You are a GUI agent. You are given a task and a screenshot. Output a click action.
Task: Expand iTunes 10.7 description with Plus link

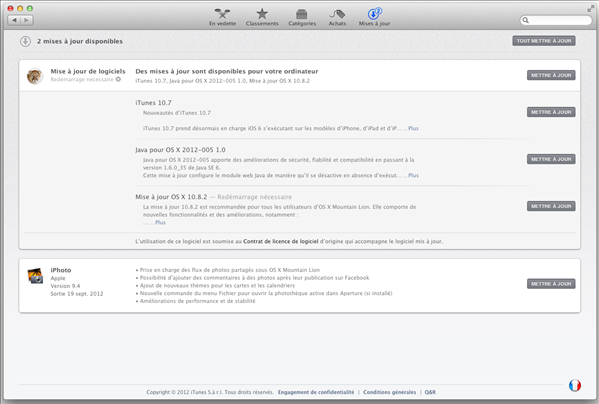coord(413,128)
